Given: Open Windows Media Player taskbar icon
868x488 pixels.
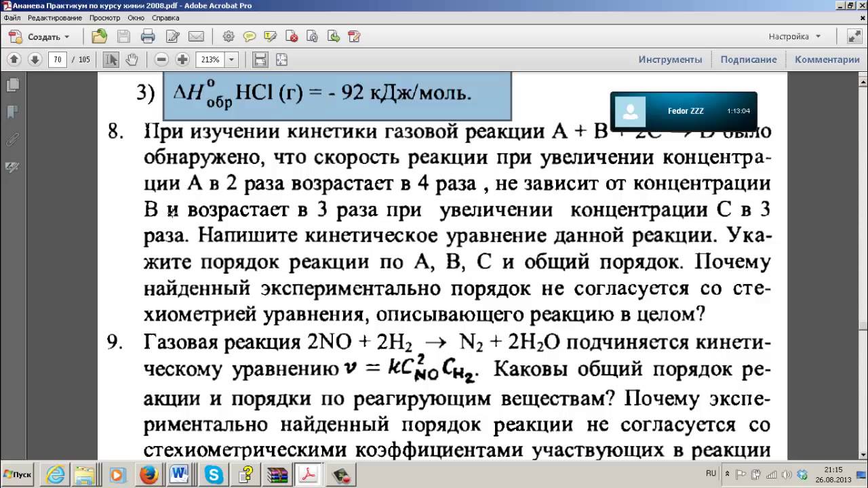Looking at the screenshot, I should pyautogui.click(x=117, y=474).
